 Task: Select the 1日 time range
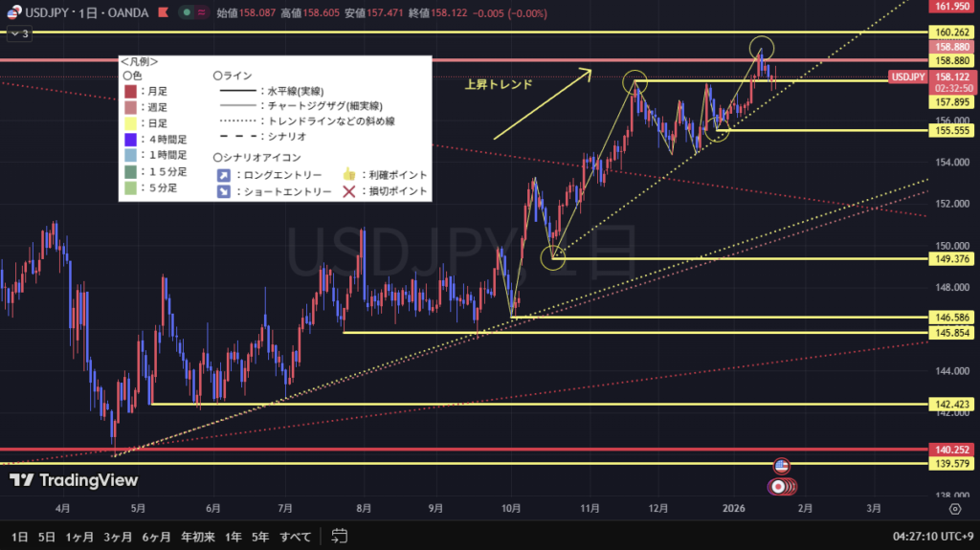[x=19, y=536]
